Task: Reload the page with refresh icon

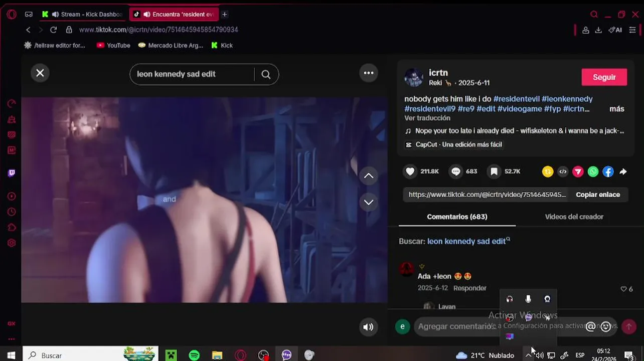Action: coord(54,30)
